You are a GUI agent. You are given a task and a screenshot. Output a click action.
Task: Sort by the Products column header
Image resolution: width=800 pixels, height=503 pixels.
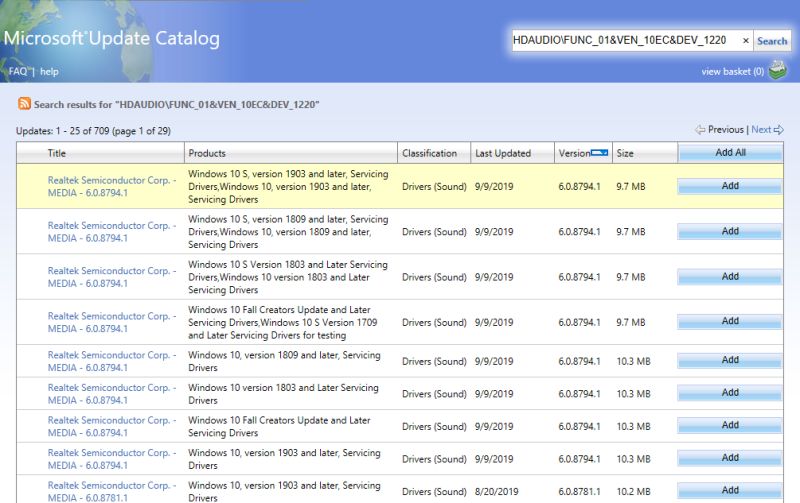point(207,153)
